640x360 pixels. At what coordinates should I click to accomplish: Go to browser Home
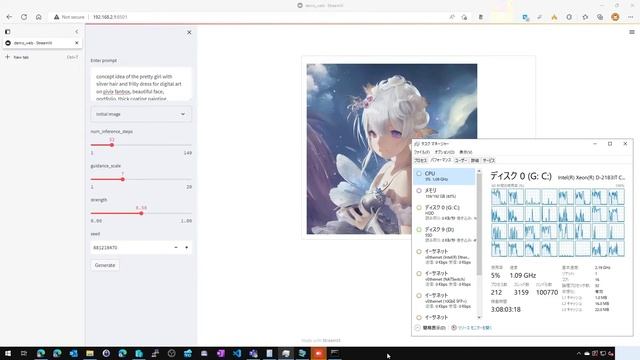pos(38,17)
